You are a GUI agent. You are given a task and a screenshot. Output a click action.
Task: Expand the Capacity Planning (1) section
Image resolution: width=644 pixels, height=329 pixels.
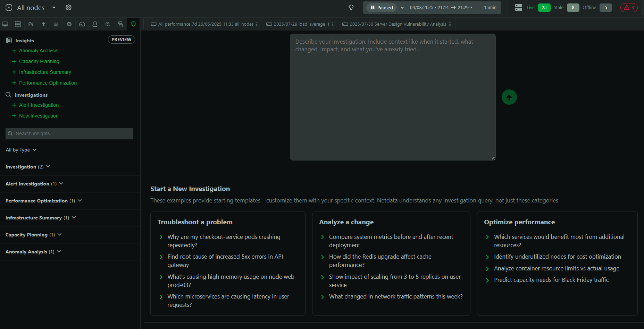[33, 235]
